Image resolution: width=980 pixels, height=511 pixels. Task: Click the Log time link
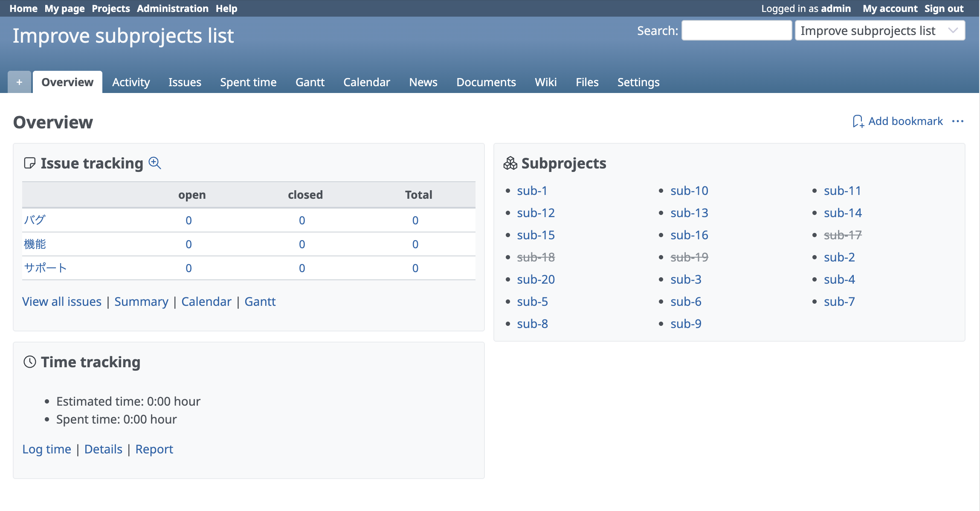[x=46, y=449]
